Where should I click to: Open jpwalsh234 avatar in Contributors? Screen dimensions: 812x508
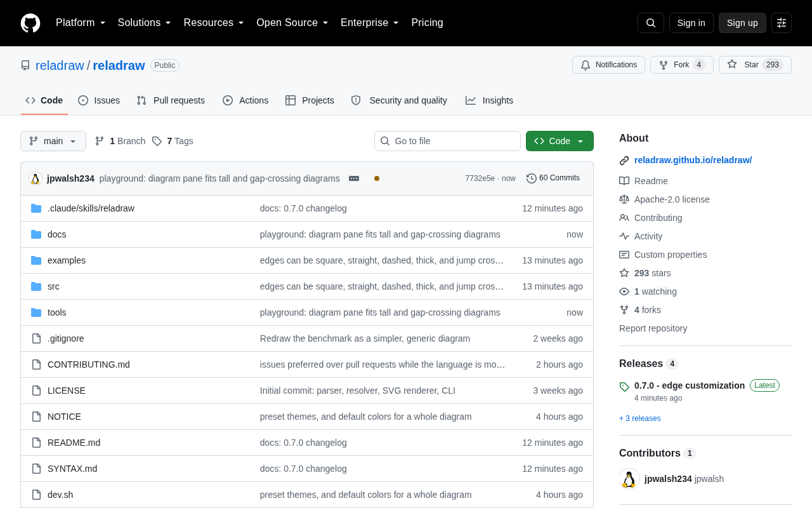tap(629, 479)
